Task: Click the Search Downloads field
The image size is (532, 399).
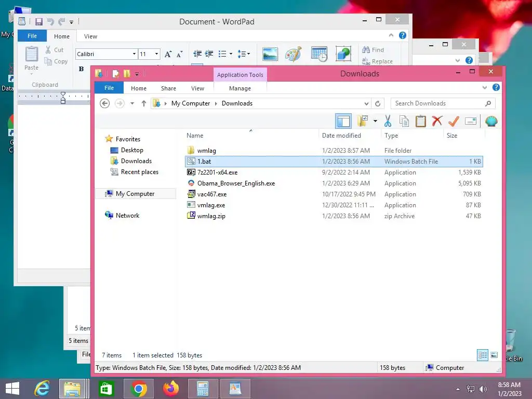Action: coord(443,103)
